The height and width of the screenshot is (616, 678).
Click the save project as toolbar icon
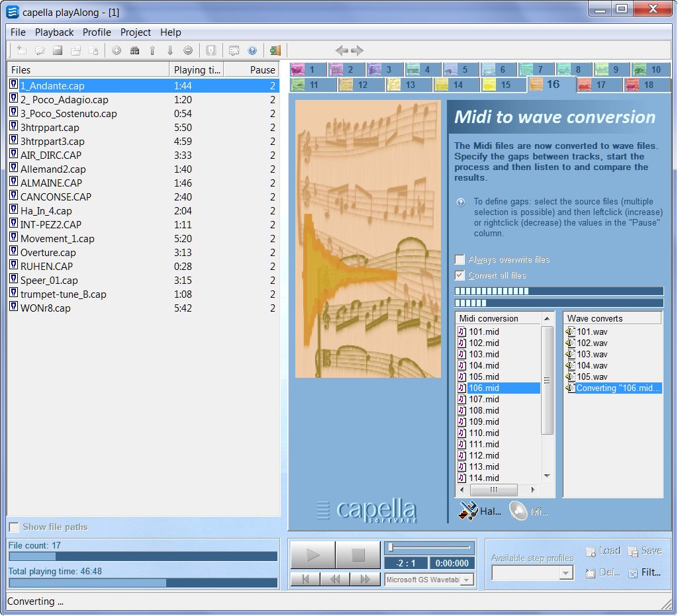click(75, 50)
